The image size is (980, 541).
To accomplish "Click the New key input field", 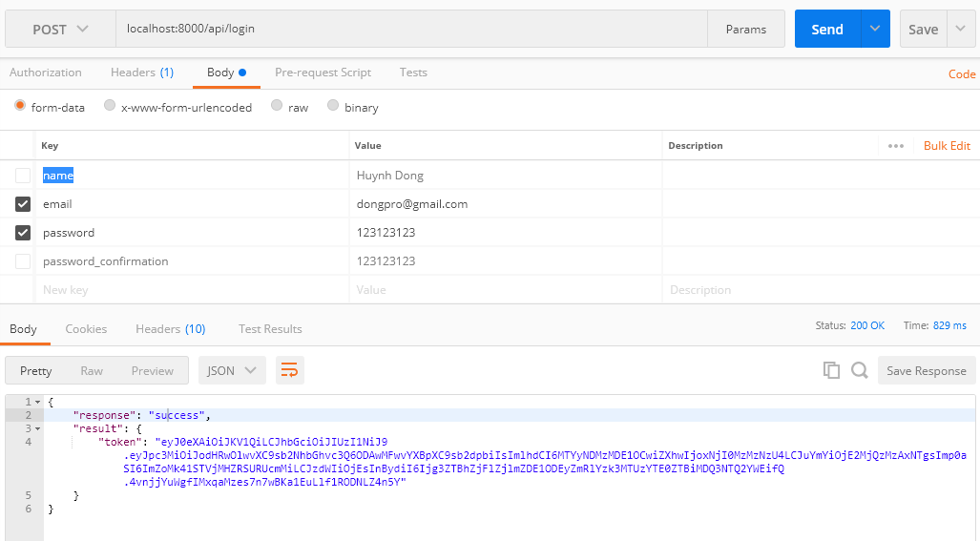I will tap(192, 290).
